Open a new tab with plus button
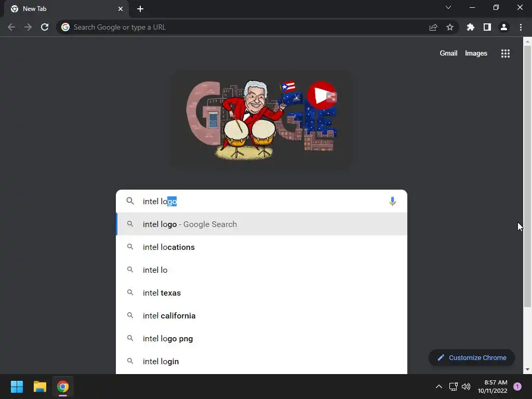 click(140, 9)
